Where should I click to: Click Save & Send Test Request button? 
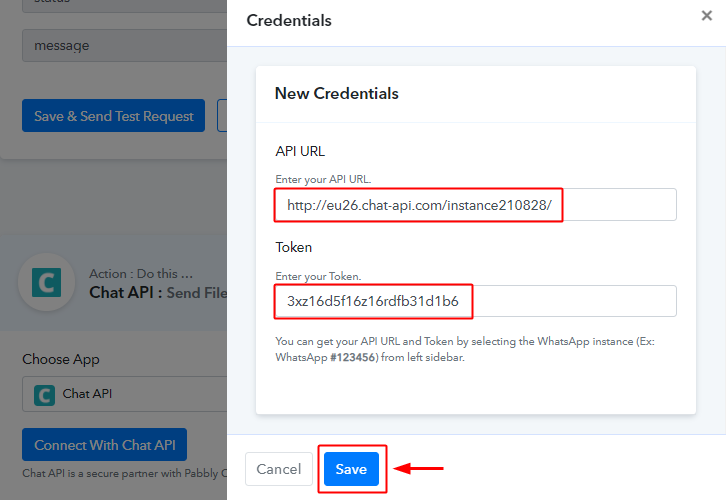(113, 115)
